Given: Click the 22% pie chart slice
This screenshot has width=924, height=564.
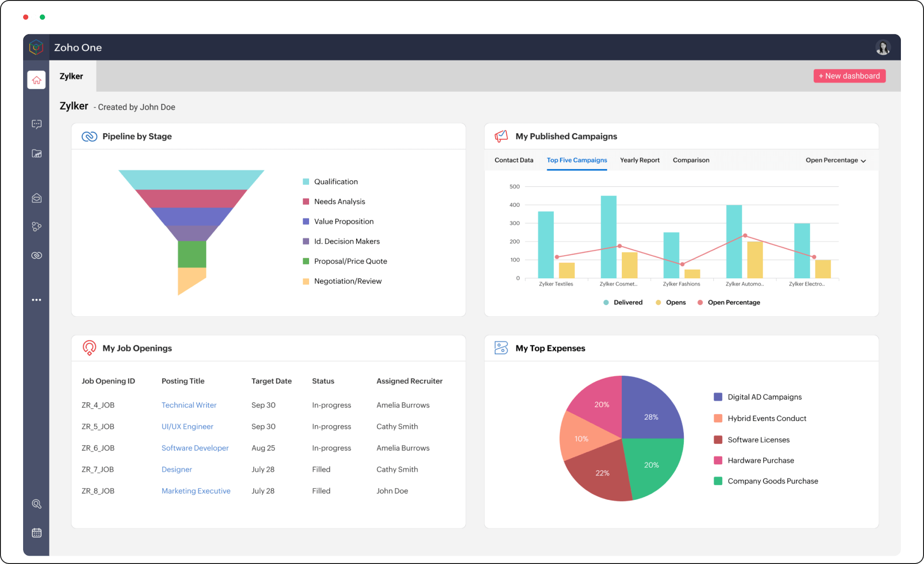Looking at the screenshot, I should click(602, 474).
